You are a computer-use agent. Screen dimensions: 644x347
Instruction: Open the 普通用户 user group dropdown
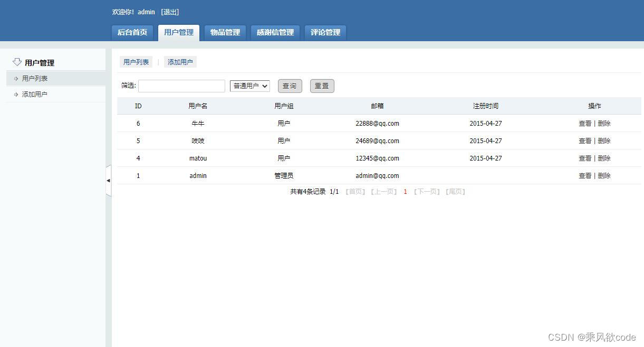(x=250, y=86)
